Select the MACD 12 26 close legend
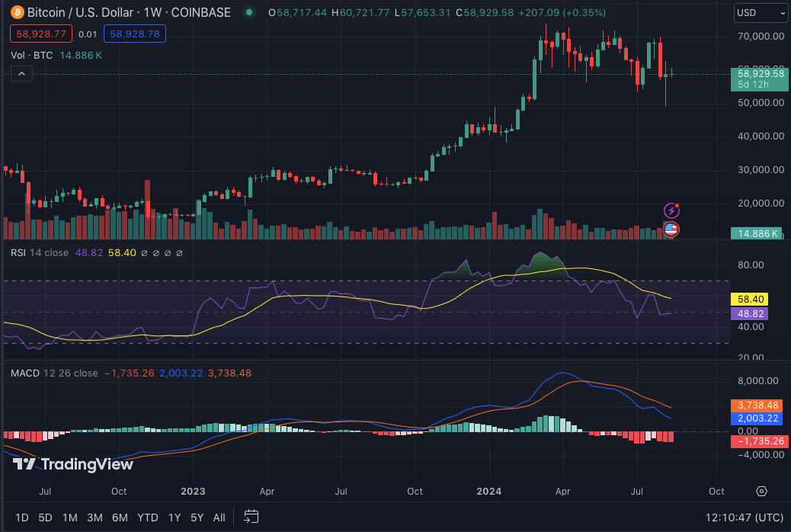 [x=53, y=373]
